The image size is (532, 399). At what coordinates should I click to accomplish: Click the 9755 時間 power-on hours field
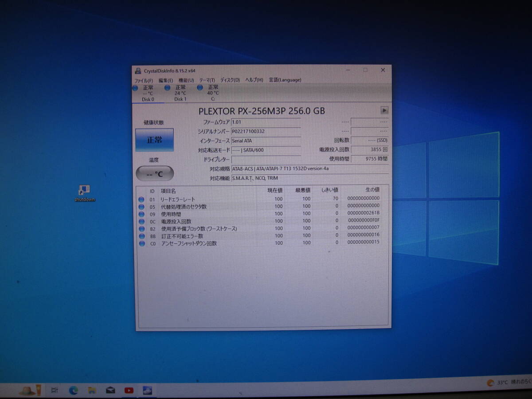[370, 159]
